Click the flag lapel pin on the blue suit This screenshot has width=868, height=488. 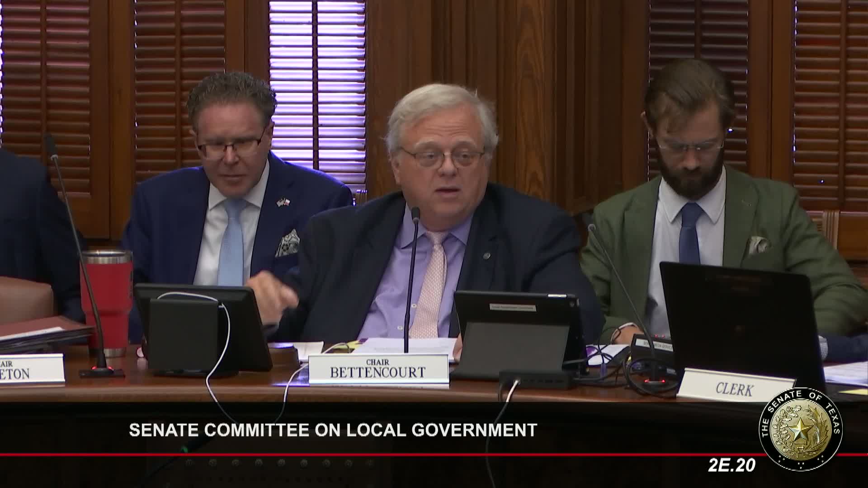(x=283, y=202)
